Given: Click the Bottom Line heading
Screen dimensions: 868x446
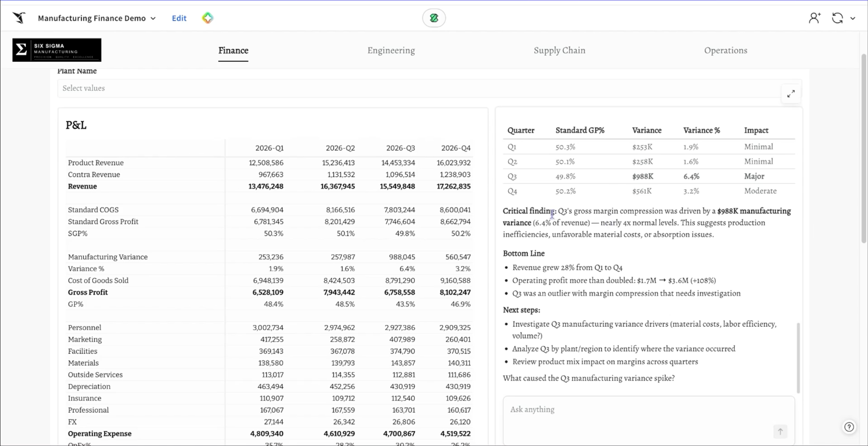Looking at the screenshot, I should coord(524,253).
